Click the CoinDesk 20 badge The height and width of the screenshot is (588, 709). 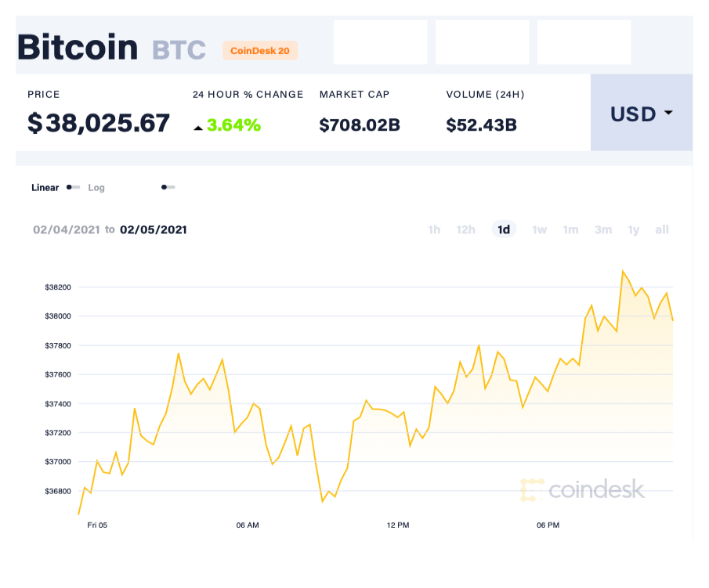coord(260,50)
